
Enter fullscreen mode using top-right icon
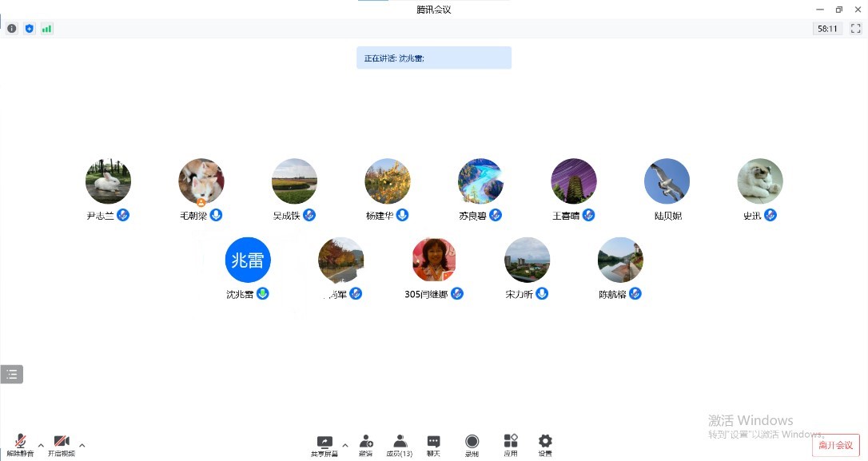click(855, 29)
